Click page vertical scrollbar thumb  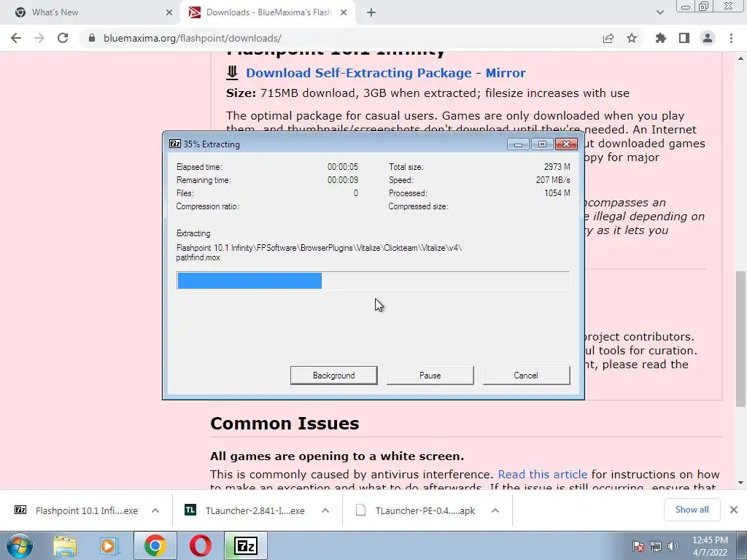tap(740, 338)
